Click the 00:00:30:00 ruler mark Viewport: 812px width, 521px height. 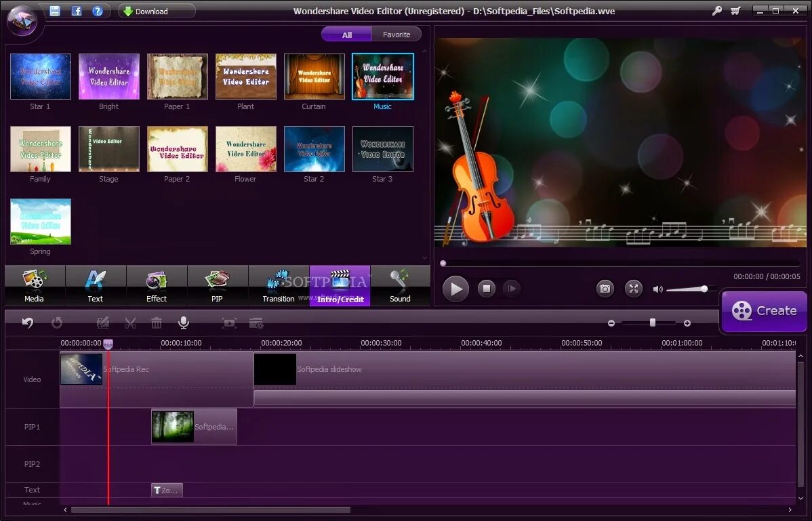[x=381, y=343]
